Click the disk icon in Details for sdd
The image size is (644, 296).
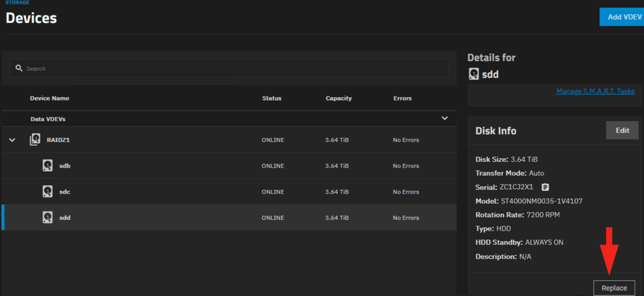pyautogui.click(x=474, y=74)
